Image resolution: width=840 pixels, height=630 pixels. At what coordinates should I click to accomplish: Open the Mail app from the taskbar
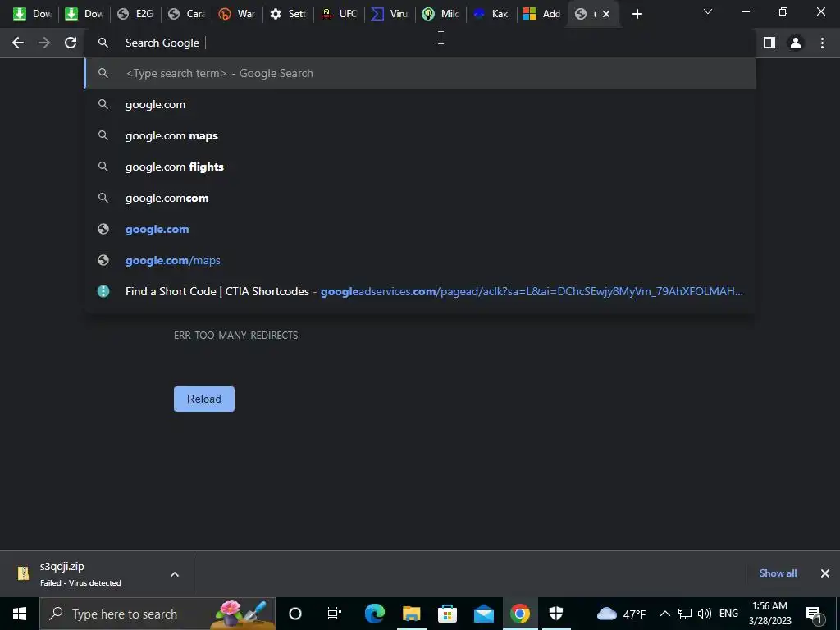(484, 614)
